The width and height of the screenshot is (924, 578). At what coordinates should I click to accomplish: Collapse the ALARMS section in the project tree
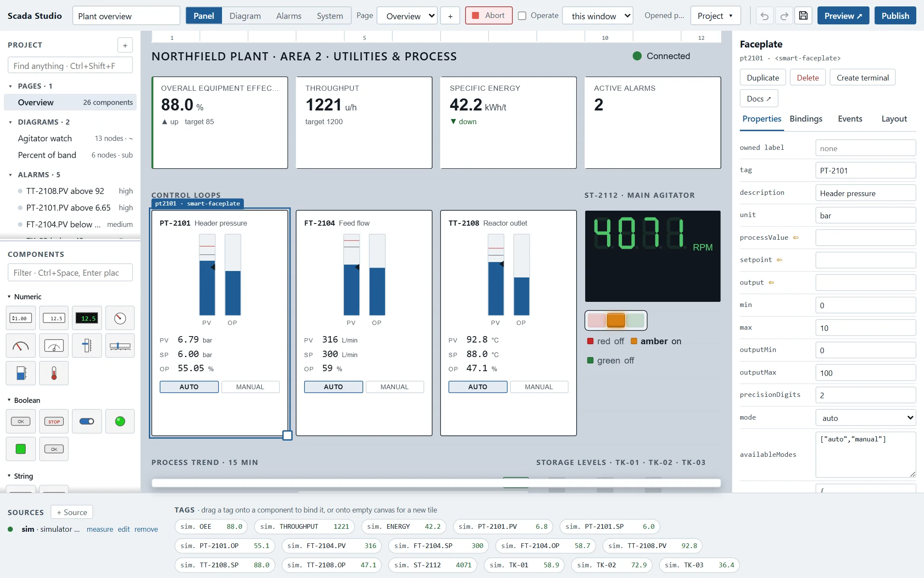click(x=10, y=175)
